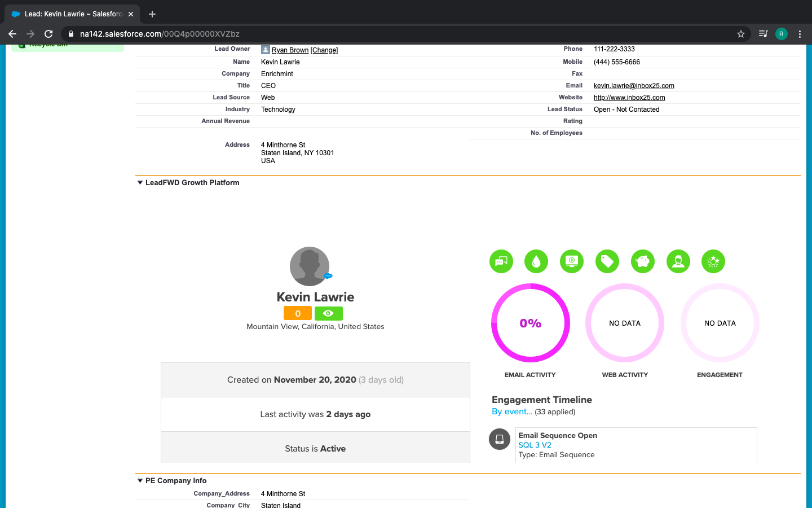Click the Status is Active row
This screenshot has width=812, height=508.
(315, 448)
